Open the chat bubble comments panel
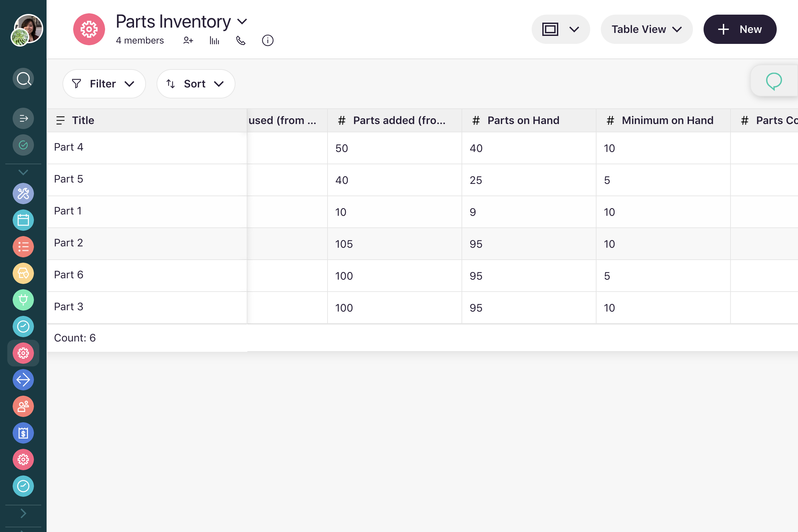The width and height of the screenshot is (798, 532). pos(774,81)
